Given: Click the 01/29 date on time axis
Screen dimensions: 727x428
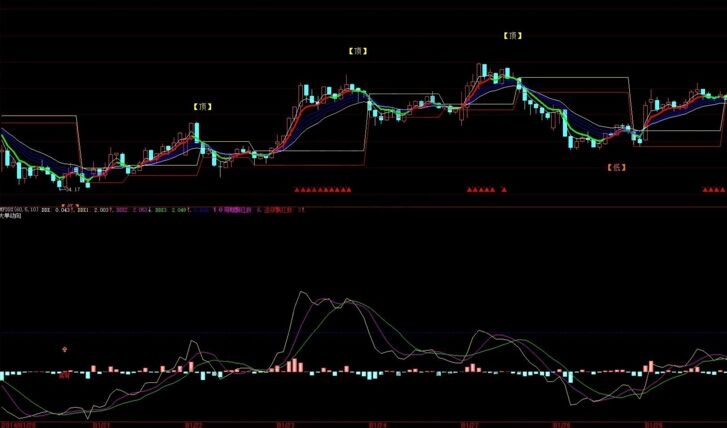Looking at the screenshot, I should 651,423.
